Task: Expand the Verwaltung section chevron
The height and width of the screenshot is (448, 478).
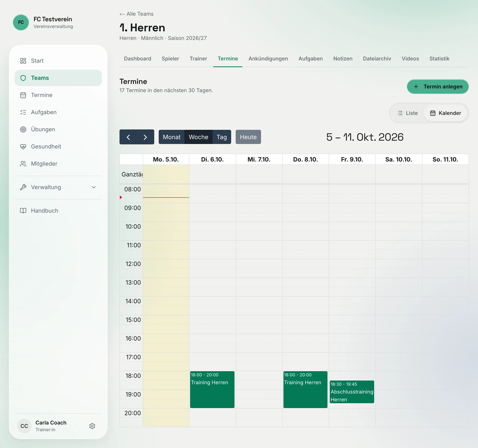Action: 94,187
